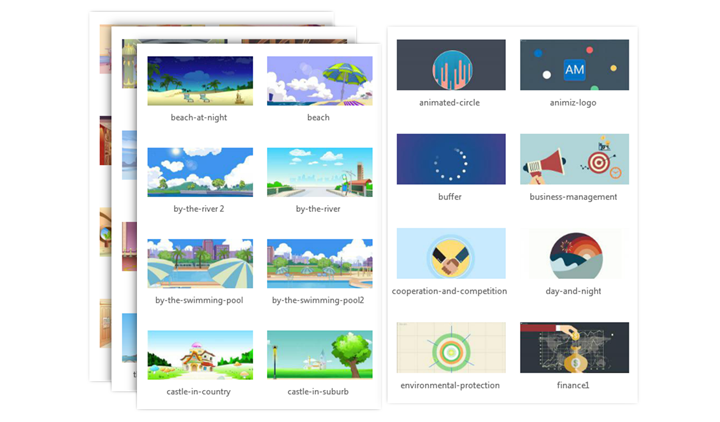
Task: Select the castle-in-country thumbnail
Action: click(x=200, y=355)
